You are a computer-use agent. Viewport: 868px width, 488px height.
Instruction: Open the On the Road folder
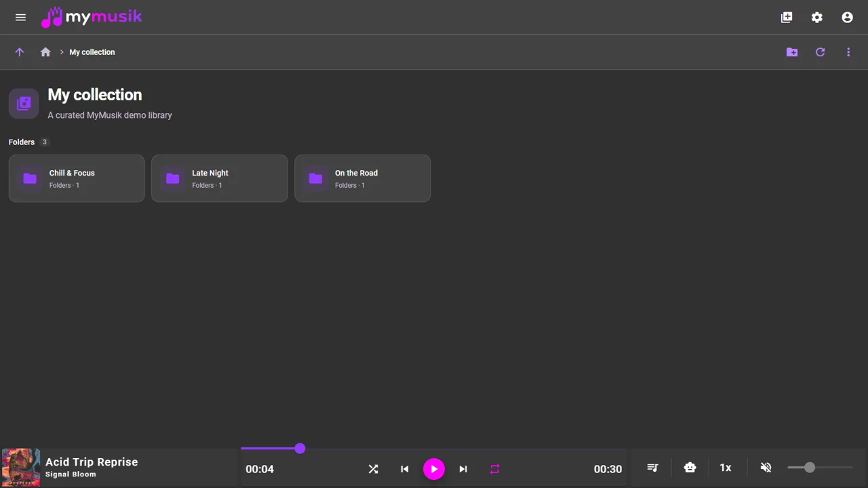363,178
